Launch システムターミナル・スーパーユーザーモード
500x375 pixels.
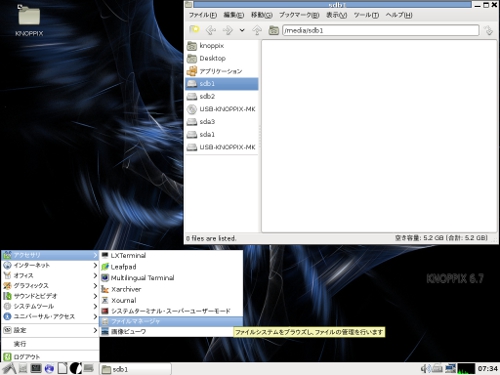(171, 311)
